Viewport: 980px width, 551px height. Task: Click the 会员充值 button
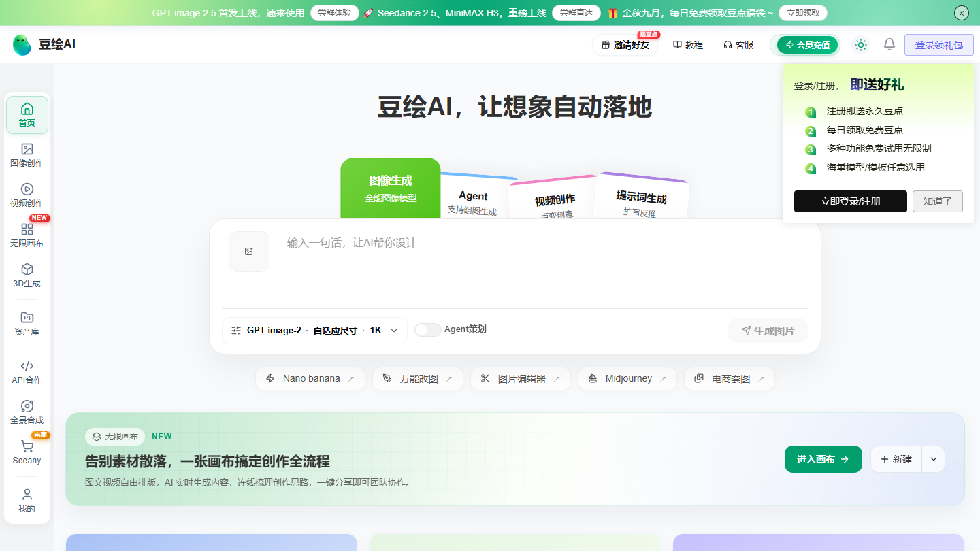(808, 45)
